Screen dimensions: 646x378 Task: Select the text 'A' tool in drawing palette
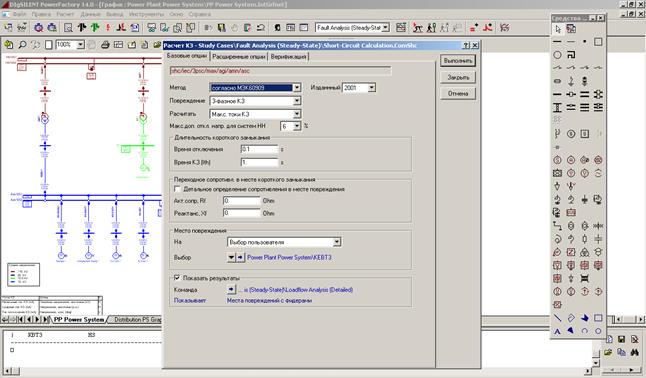pos(557,331)
